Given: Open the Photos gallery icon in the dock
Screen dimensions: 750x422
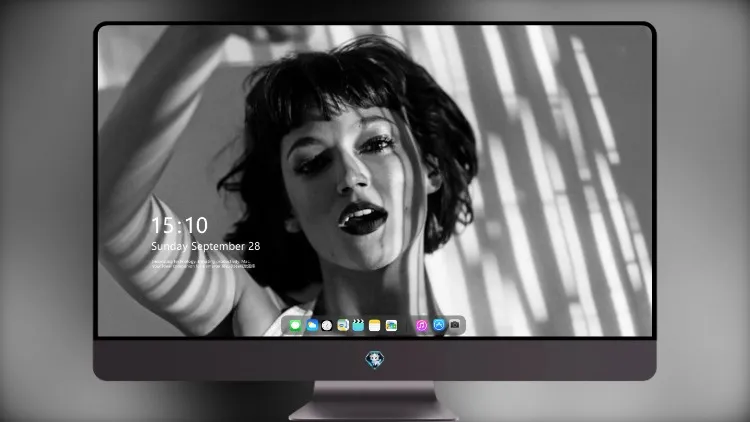Looking at the screenshot, I should (x=391, y=326).
